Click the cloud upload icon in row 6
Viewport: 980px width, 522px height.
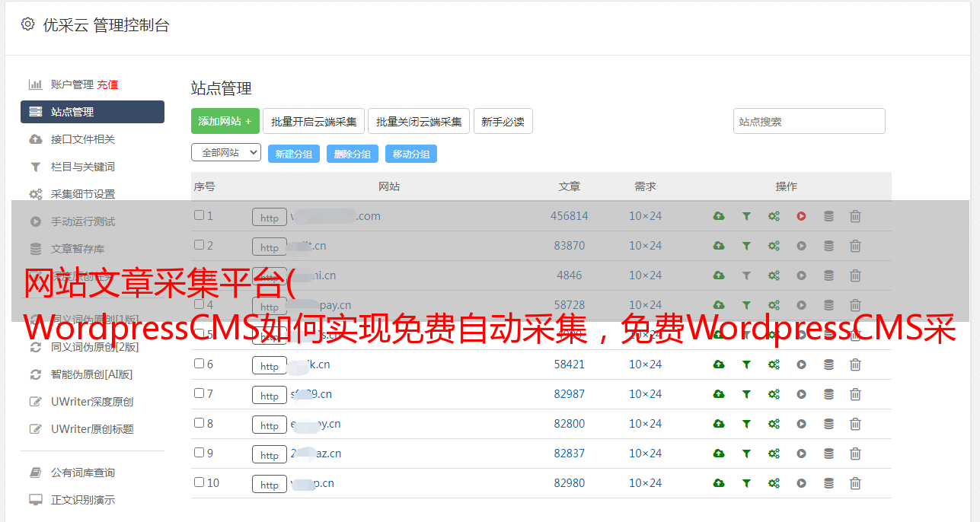click(x=719, y=364)
